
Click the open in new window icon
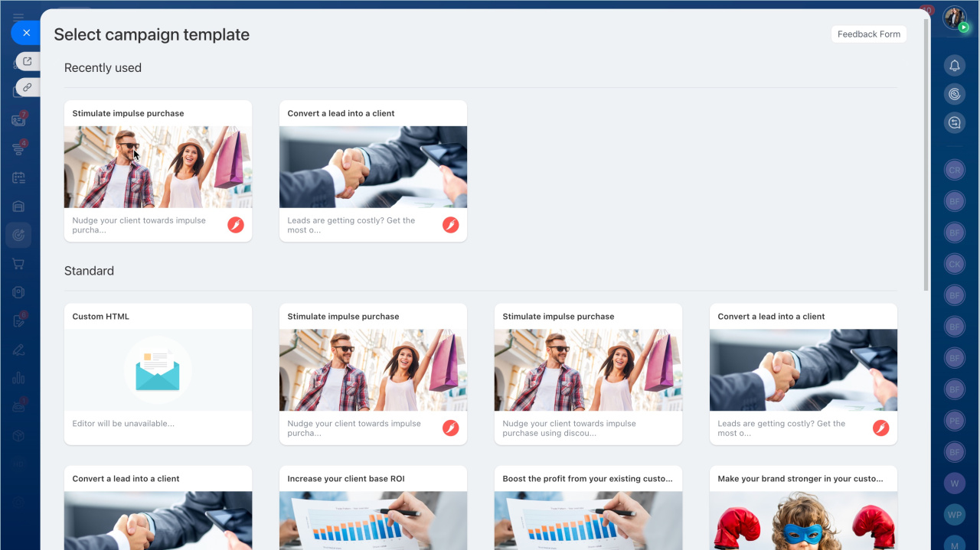pos(28,62)
